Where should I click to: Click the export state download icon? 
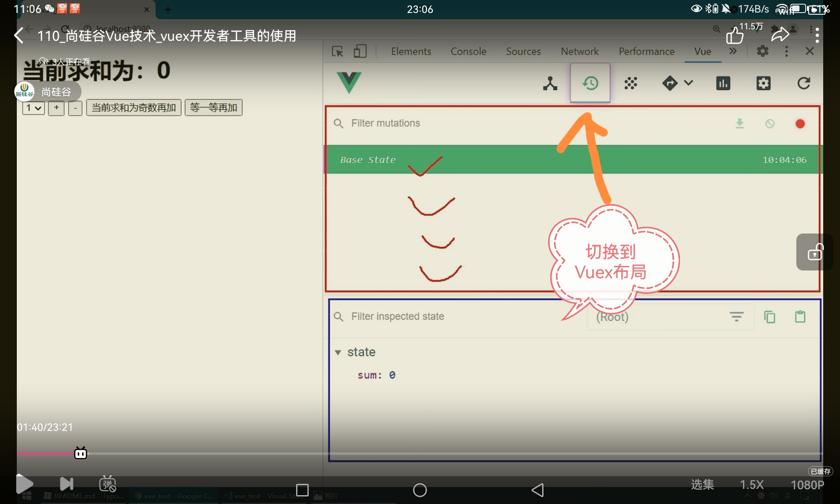[x=740, y=123]
